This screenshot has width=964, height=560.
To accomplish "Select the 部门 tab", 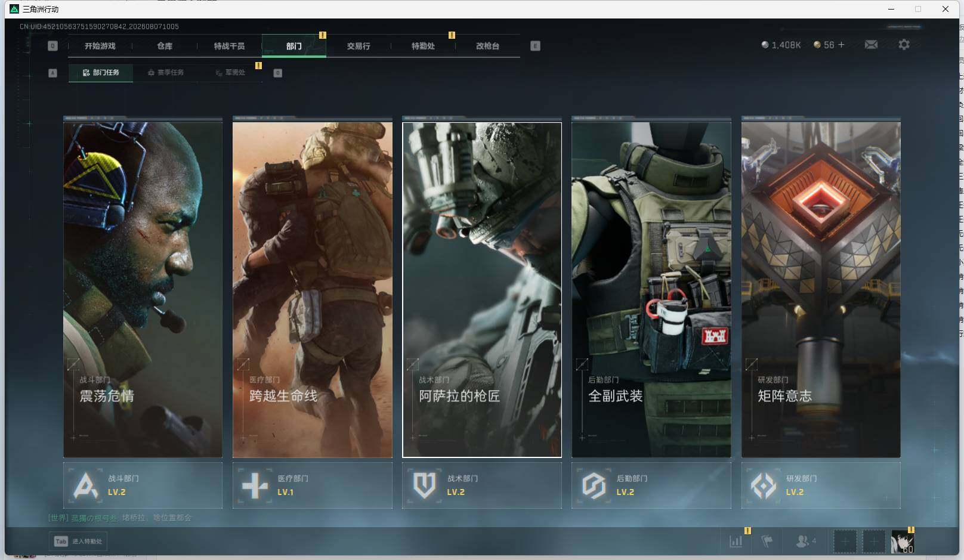I will click(294, 46).
